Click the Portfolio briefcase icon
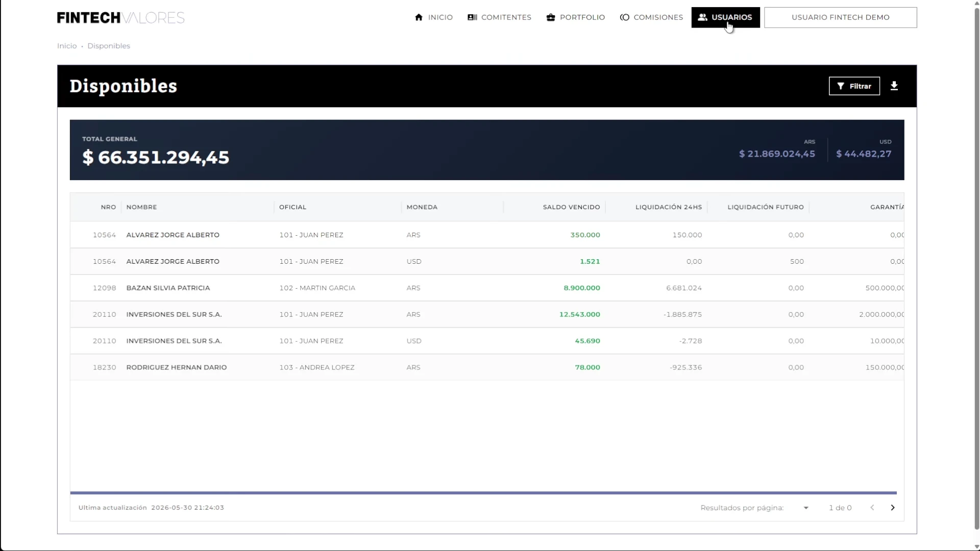 [x=550, y=17]
